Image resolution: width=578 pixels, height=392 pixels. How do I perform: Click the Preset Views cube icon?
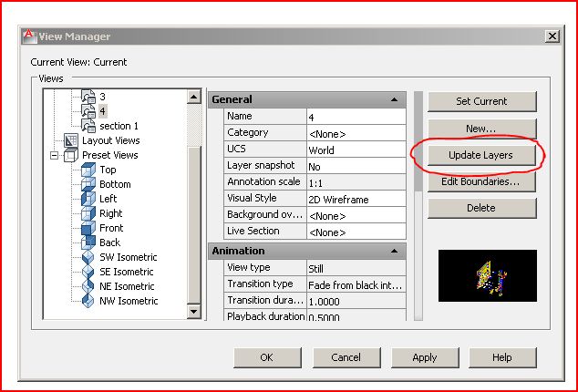point(71,155)
